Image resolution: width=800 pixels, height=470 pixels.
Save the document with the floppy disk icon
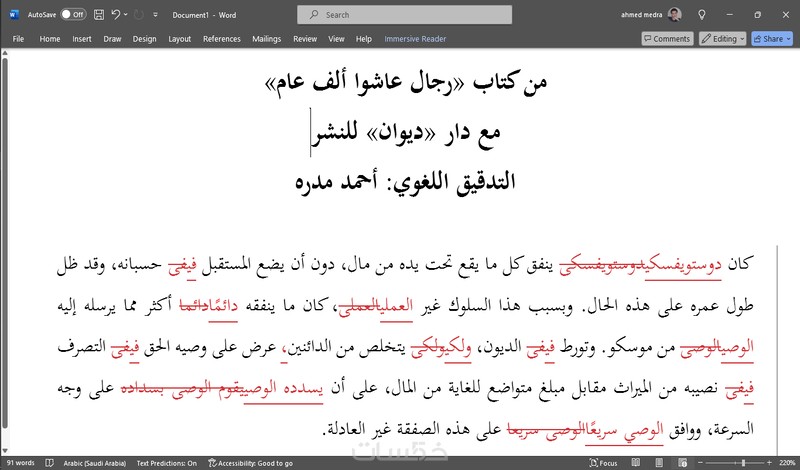tap(99, 15)
